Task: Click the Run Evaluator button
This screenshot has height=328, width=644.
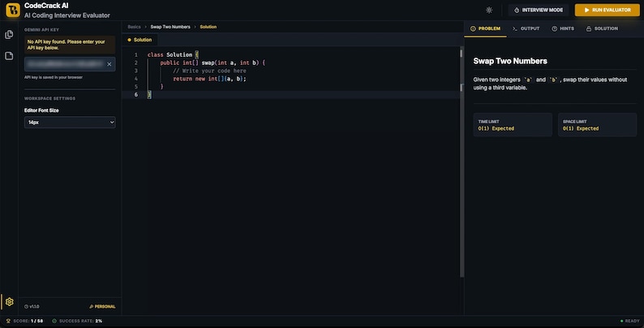Action: [x=607, y=10]
